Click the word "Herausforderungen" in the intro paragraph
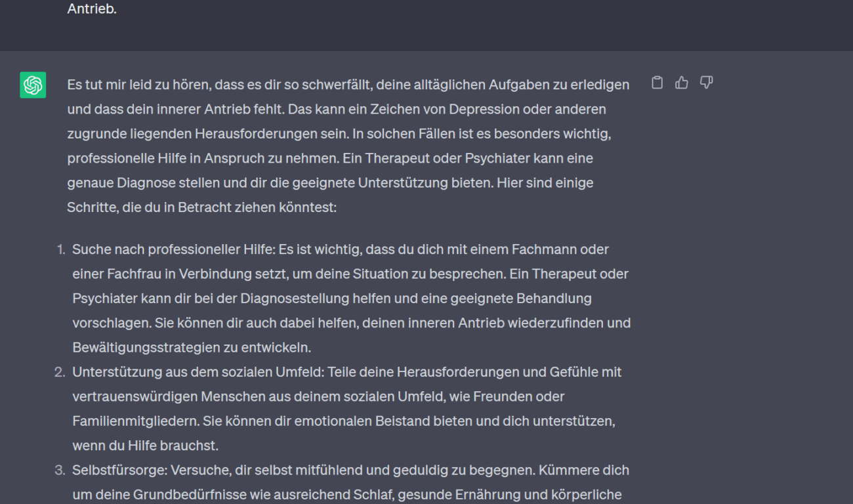853x504 pixels. click(270, 134)
